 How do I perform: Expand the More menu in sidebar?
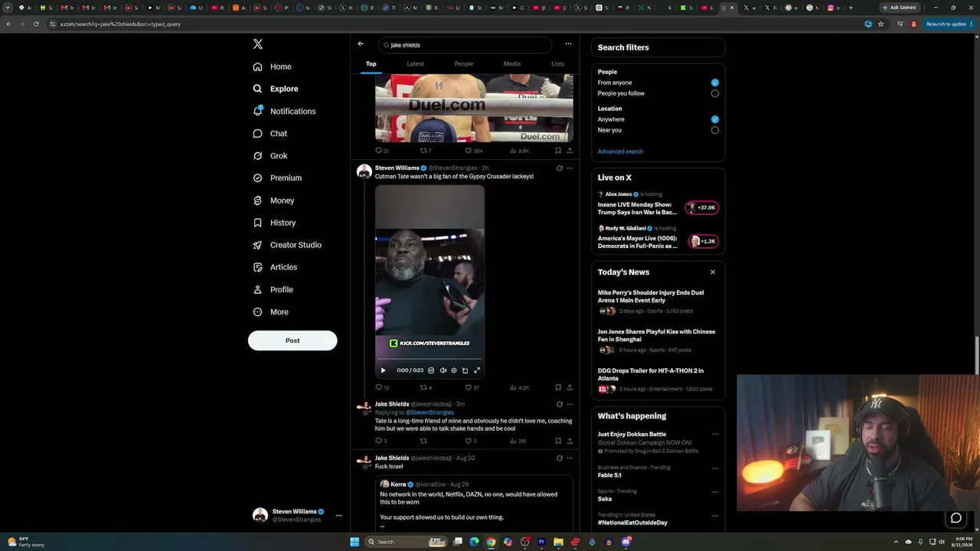pyautogui.click(x=271, y=311)
